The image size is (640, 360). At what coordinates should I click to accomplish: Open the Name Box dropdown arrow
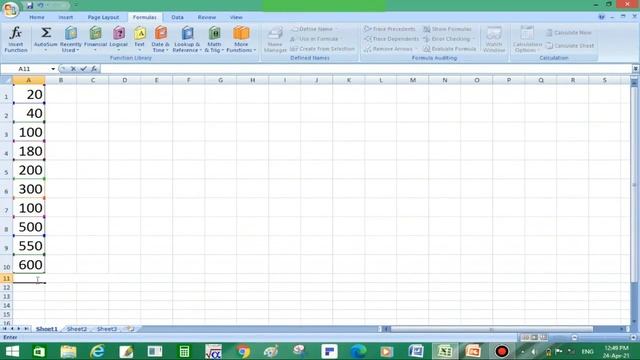[x=53, y=69]
